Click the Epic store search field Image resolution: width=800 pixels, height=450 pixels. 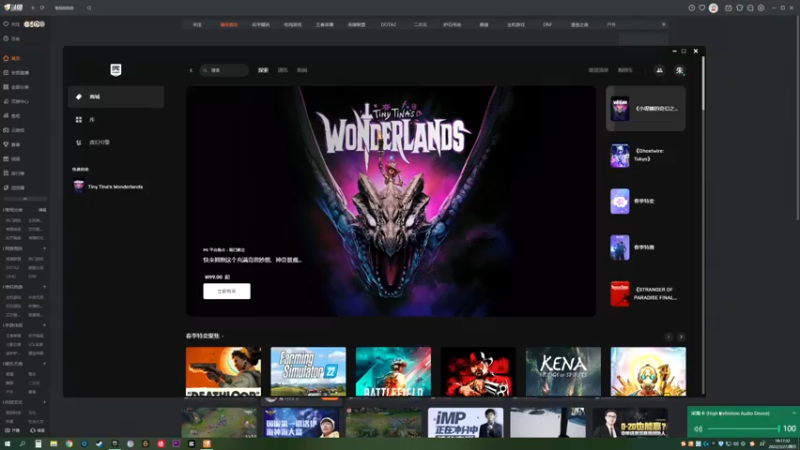click(224, 70)
